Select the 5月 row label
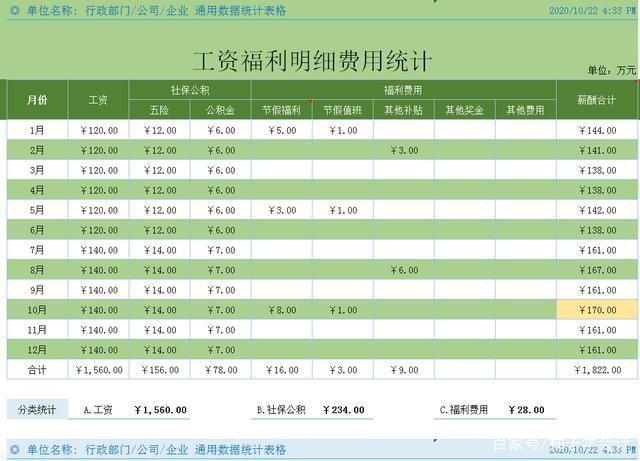Viewport: 640px width, 461px height. [37, 210]
